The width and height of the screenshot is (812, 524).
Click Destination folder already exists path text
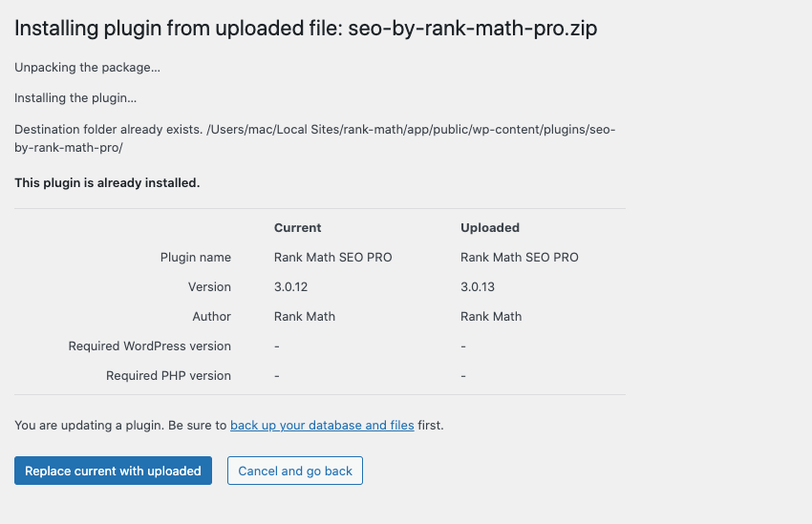point(315,138)
